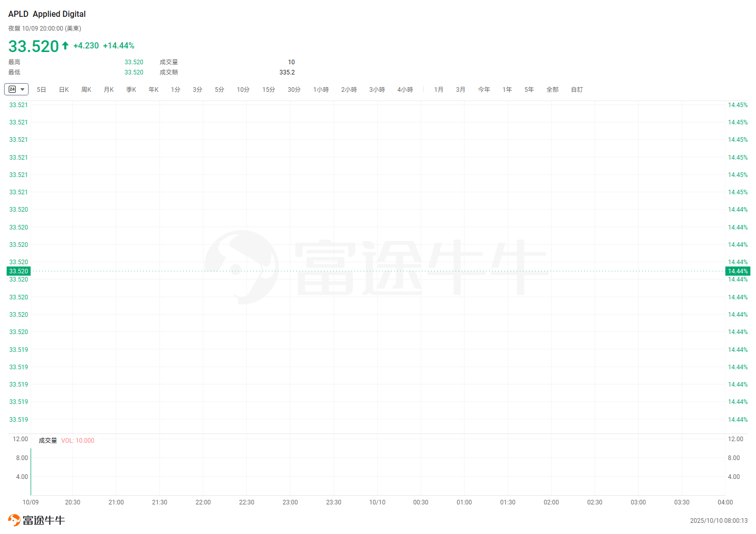756x534 pixels.
Task: Choose the 1分 one-minute interval
Action: click(175, 90)
